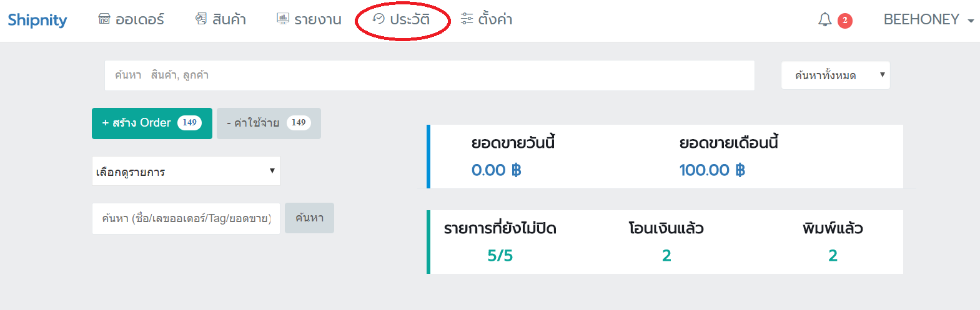Screen dimensions: 980x310
Task: Click the 5/5 unclosed orders count
Action: tap(500, 255)
